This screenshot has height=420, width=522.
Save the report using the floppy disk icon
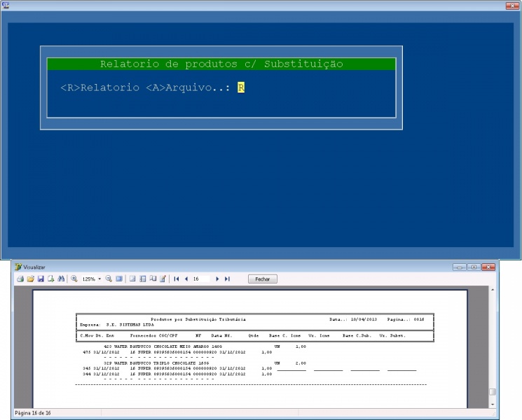click(41, 279)
